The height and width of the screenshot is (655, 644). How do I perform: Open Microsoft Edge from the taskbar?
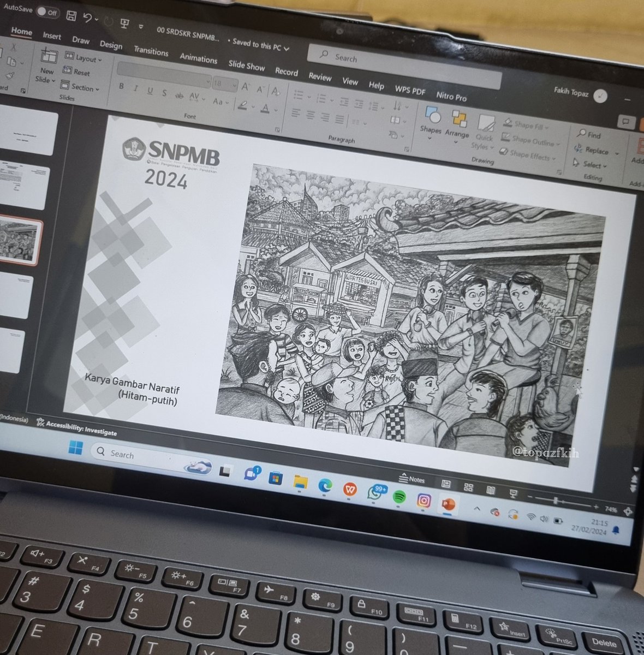click(x=325, y=485)
